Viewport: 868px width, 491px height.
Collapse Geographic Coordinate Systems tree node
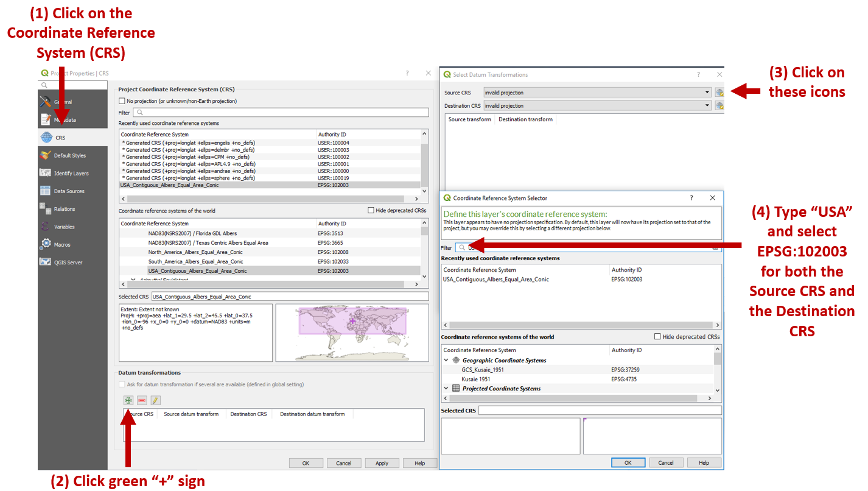(x=446, y=360)
